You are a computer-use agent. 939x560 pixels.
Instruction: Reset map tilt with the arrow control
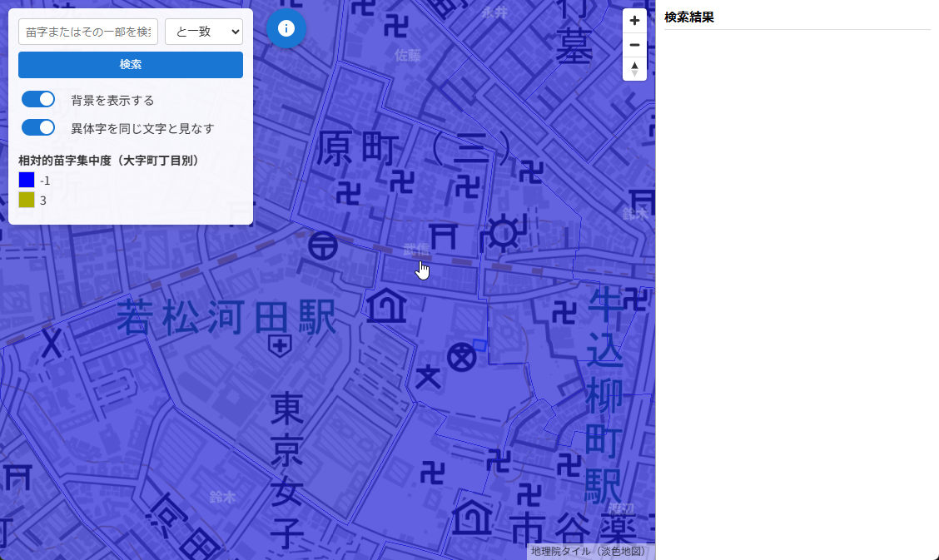click(x=634, y=69)
